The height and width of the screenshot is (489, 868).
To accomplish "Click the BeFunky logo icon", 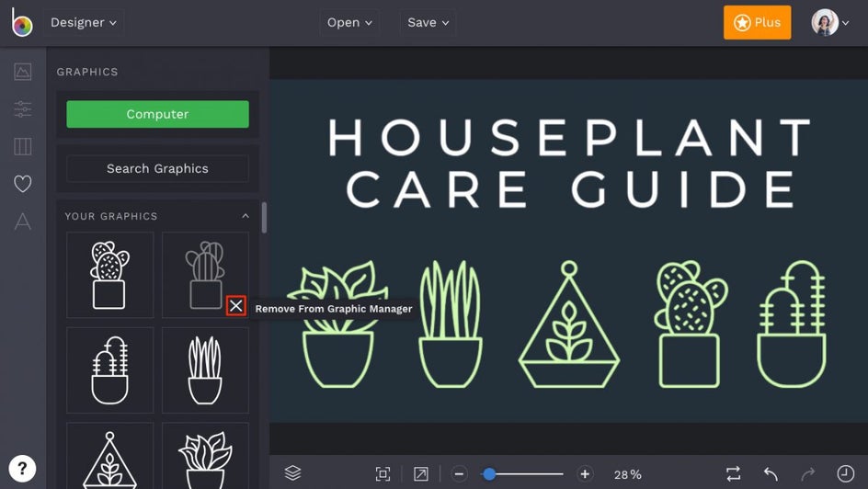I will [22, 23].
